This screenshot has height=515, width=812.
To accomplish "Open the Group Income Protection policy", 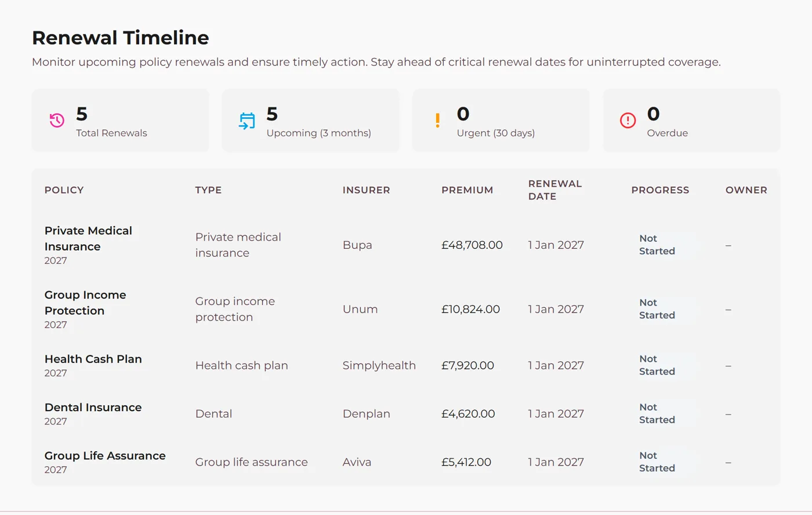I will [x=85, y=303].
